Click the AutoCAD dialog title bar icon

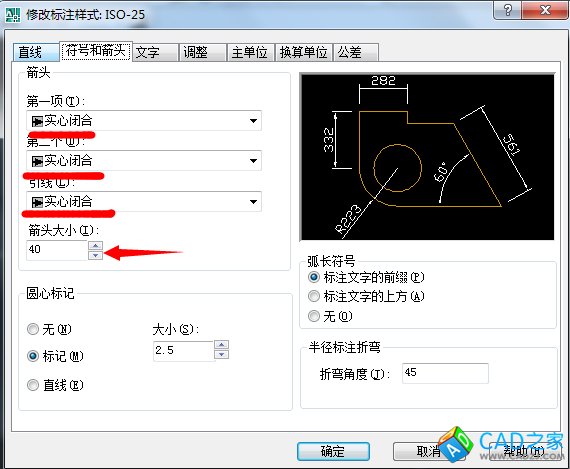point(12,15)
